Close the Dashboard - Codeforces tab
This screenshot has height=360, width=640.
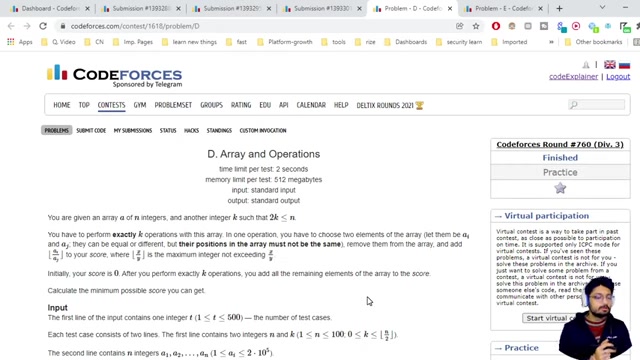[87, 8]
